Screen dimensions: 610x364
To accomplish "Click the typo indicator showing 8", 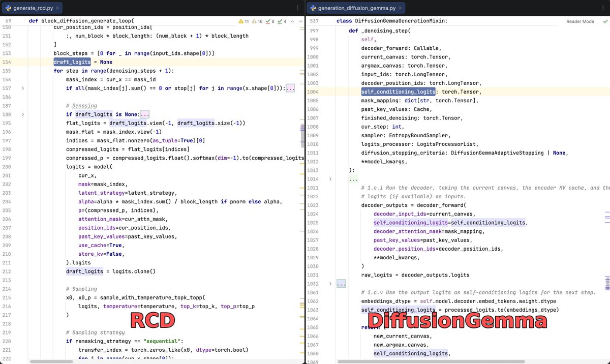I will click(270, 21).
